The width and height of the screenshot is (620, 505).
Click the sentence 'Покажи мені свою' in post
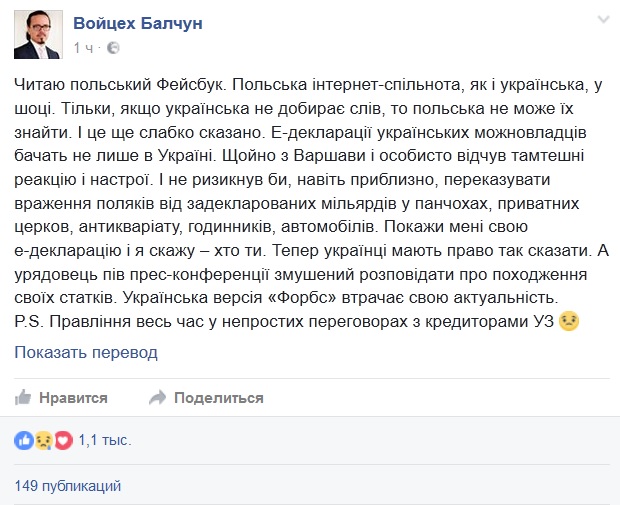[456, 227]
